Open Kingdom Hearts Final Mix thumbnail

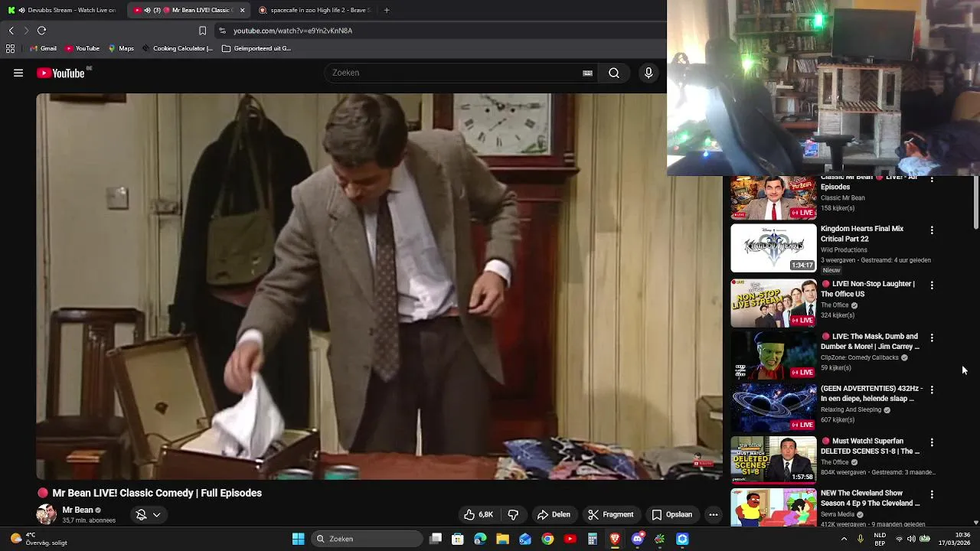773,248
